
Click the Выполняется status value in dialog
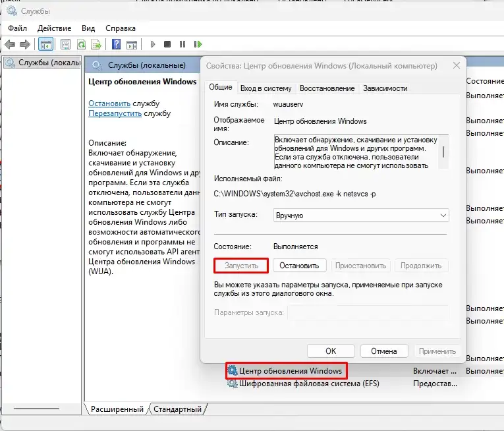pos(295,246)
